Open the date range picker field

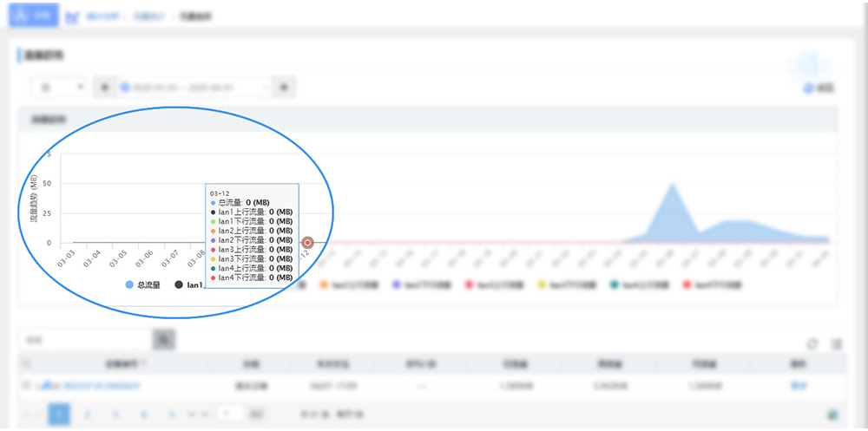(195, 87)
